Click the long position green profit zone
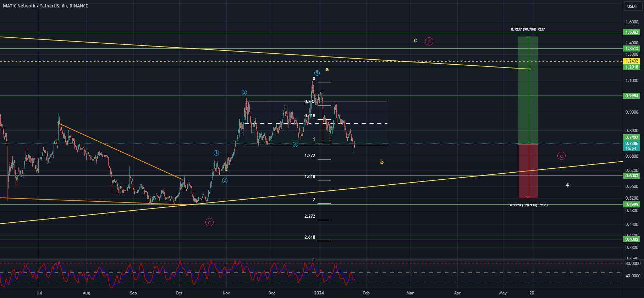Screen dimensions: 644x298 coord(528,91)
